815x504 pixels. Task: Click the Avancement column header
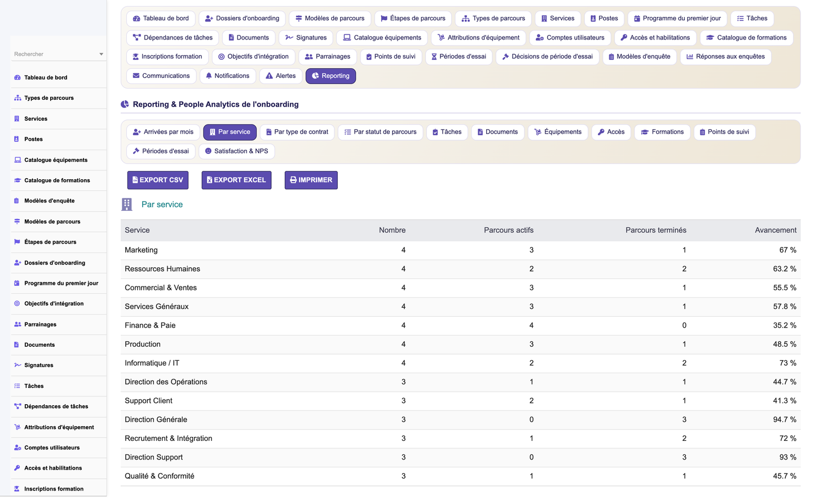[x=776, y=230]
